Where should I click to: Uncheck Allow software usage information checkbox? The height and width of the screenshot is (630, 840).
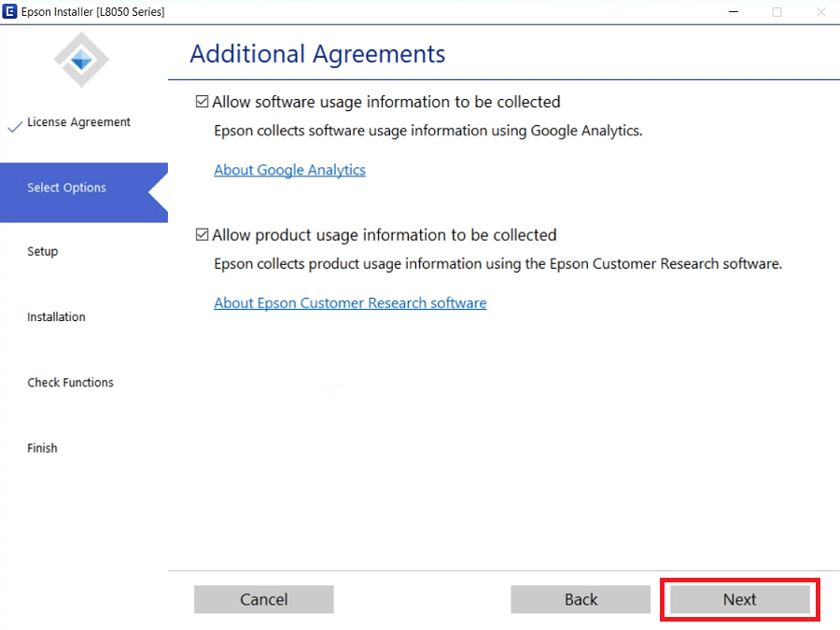[x=202, y=101]
